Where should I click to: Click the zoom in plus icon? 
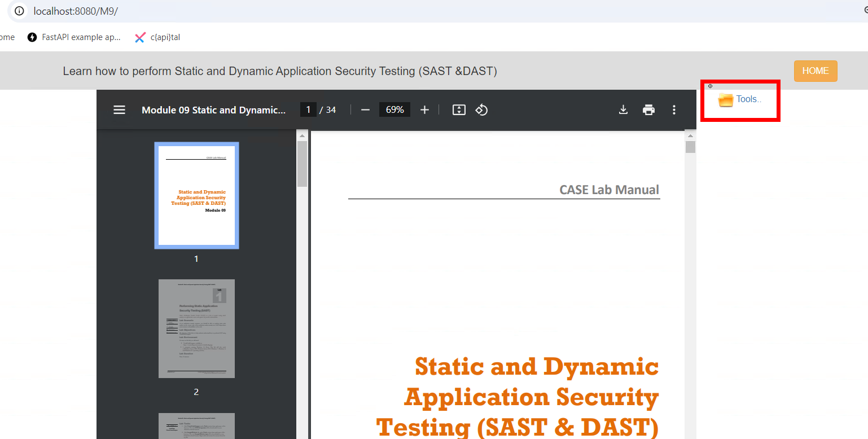click(x=425, y=110)
